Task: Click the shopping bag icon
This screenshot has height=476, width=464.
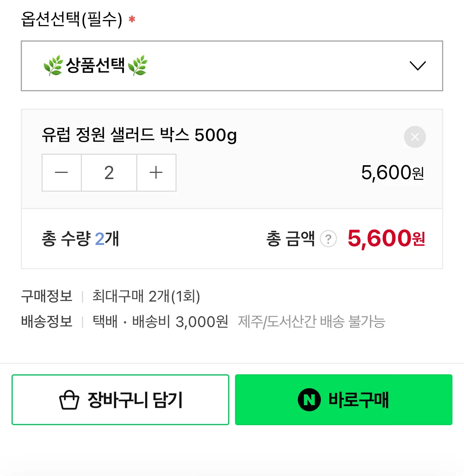Action: coord(69,400)
